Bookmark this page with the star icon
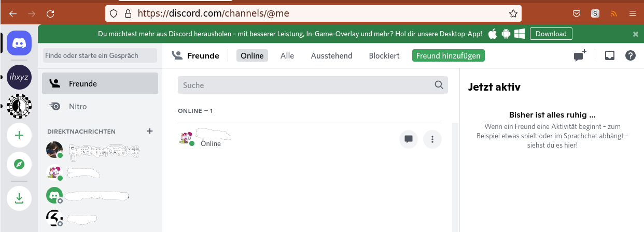The image size is (644, 232). click(x=513, y=13)
